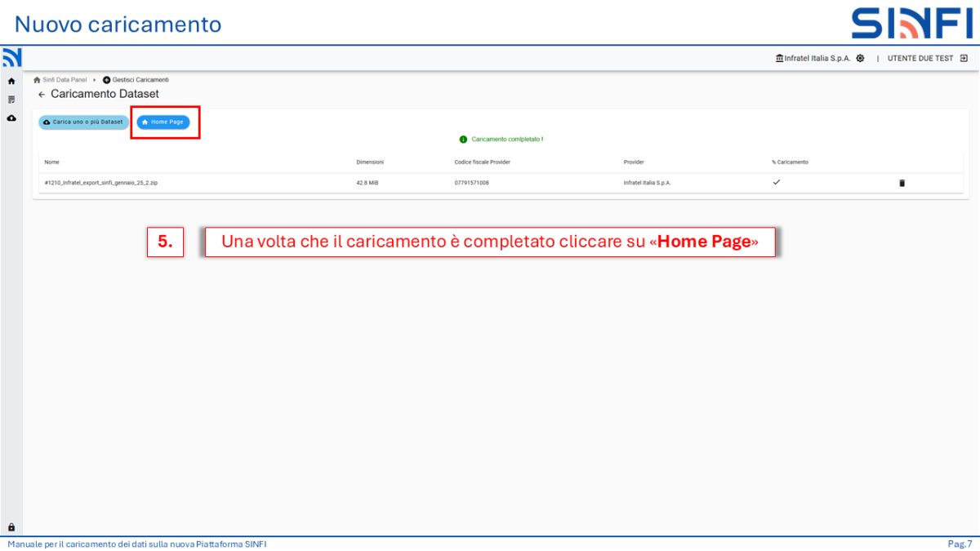Click the SINFI logo in the top-left corner
Image resolution: width=980 pixels, height=551 pixels.
11,58
